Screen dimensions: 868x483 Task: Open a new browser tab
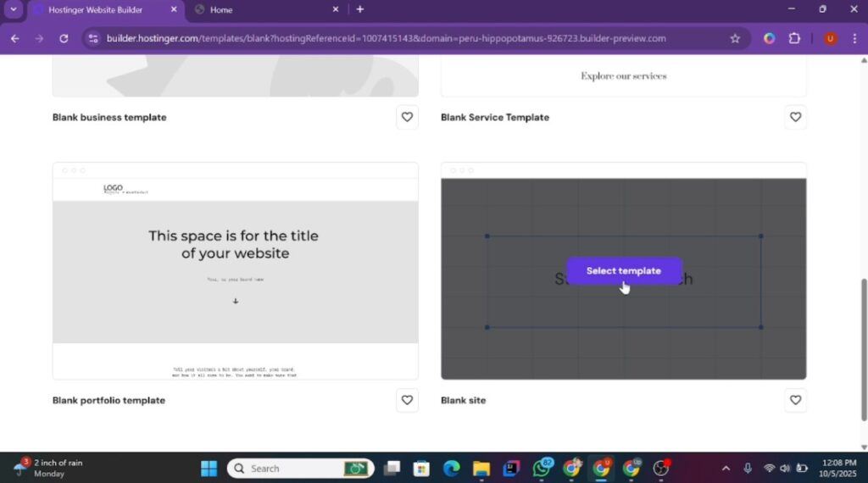pos(359,9)
